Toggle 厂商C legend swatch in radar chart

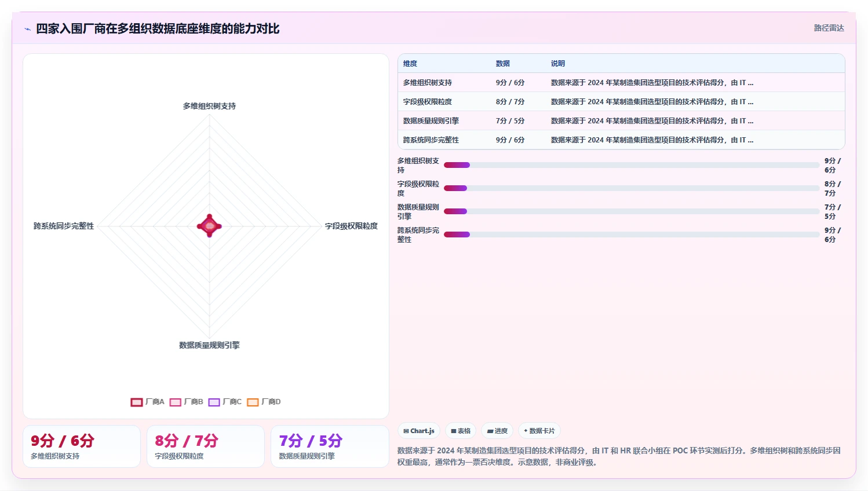pyautogui.click(x=214, y=402)
